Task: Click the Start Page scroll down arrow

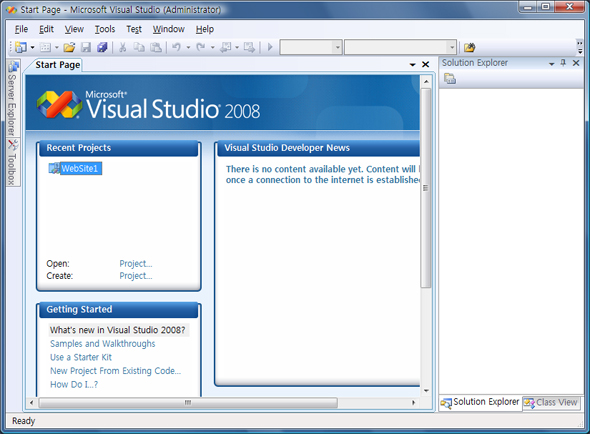Action: (426, 391)
